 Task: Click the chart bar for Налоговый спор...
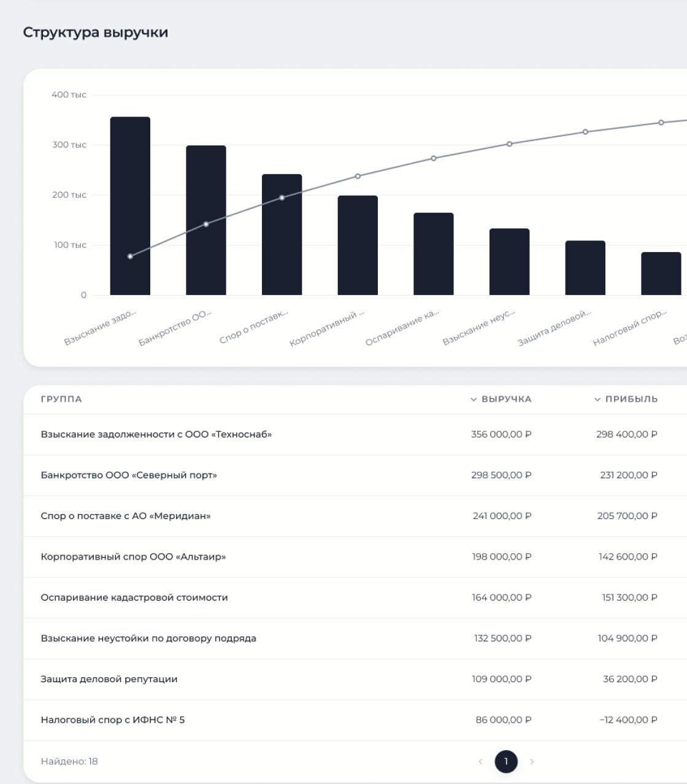tap(661, 274)
